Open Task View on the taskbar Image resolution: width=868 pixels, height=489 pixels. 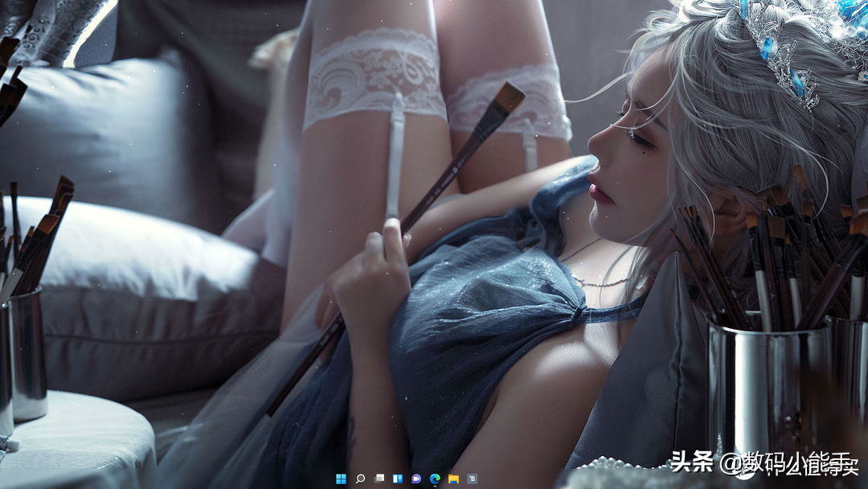tap(379, 479)
